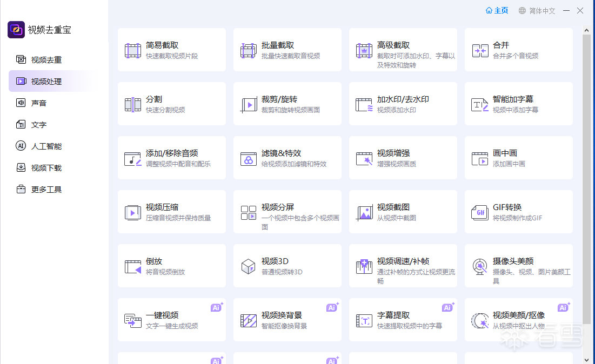The image size is (595, 364).
Task: Click the 视频换背景 card AI badge
Action: coord(333,307)
